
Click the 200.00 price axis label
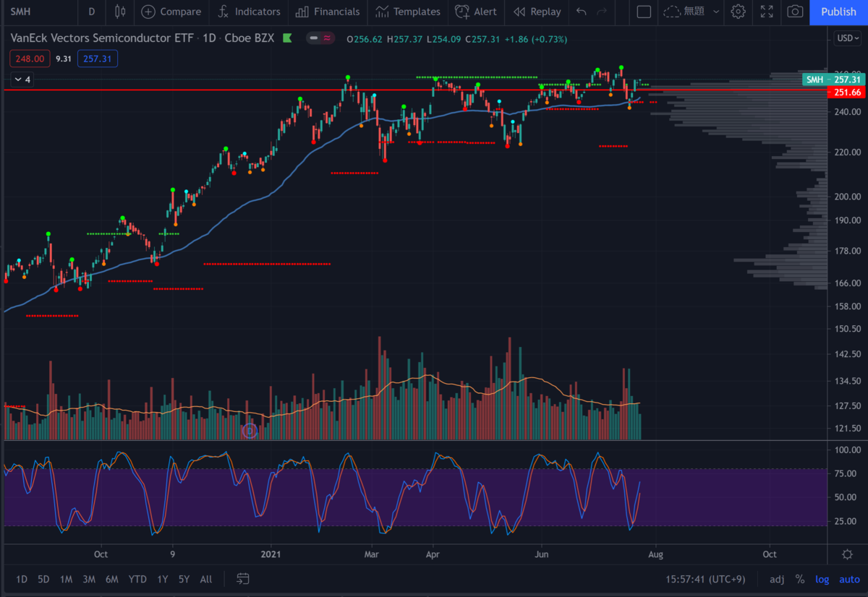(x=846, y=197)
